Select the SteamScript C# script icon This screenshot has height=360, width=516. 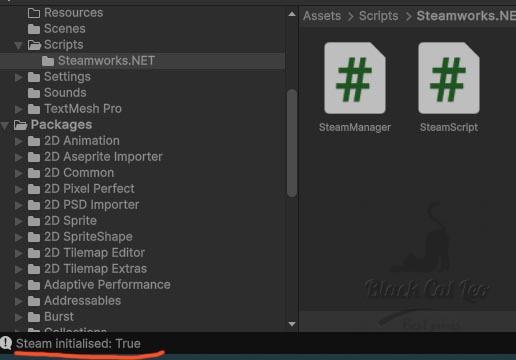pyautogui.click(x=449, y=78)
